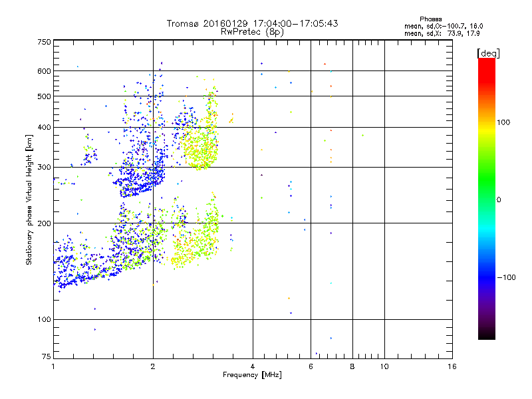The image size is (532, 399).
Task: Click the y-axis tick label '75'
Action: (x=46, y=356)
